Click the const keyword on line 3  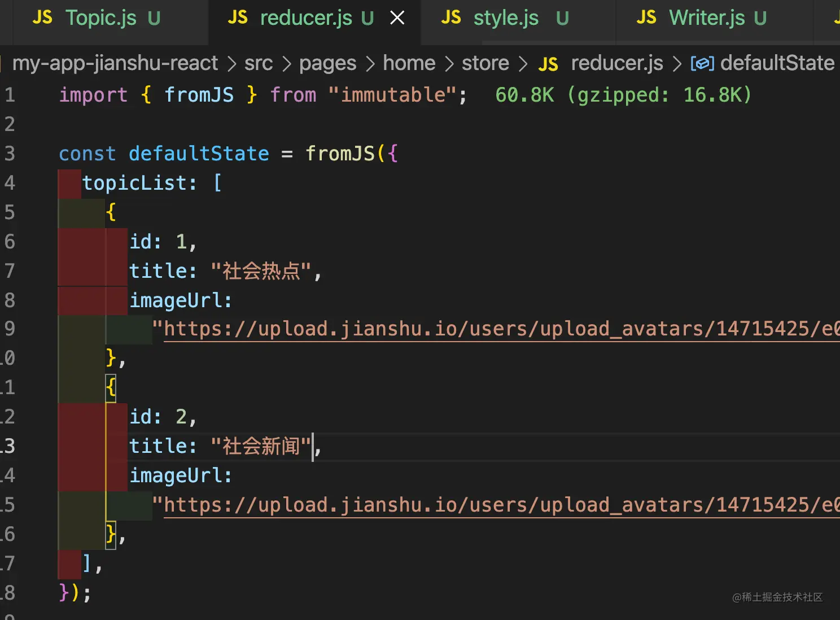[88, 154]
